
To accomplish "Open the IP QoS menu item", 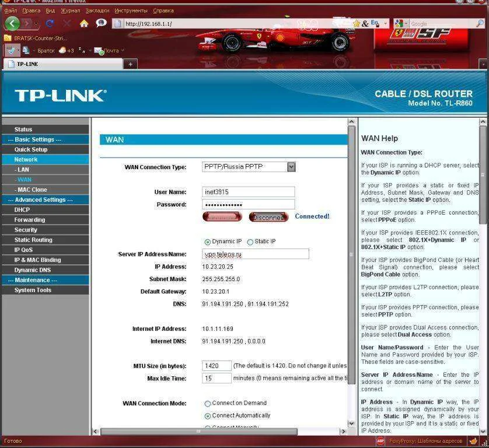I will tap(45, 250).
